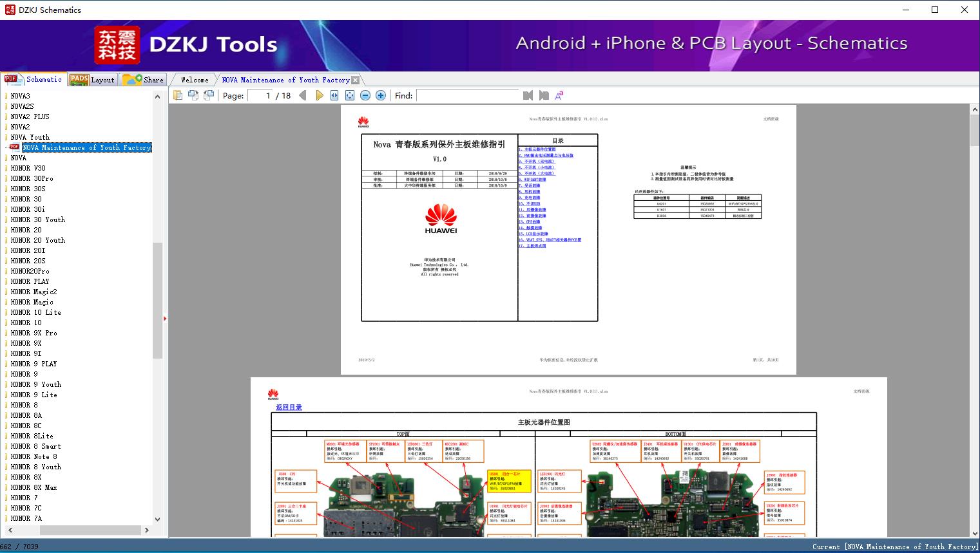Click the 'Current [NOVA Maintenance of Youth Factory]' status text

tap(895, 547)
